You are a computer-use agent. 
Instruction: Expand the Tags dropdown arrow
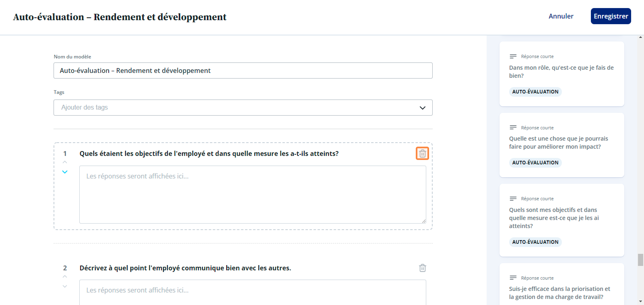422,108
